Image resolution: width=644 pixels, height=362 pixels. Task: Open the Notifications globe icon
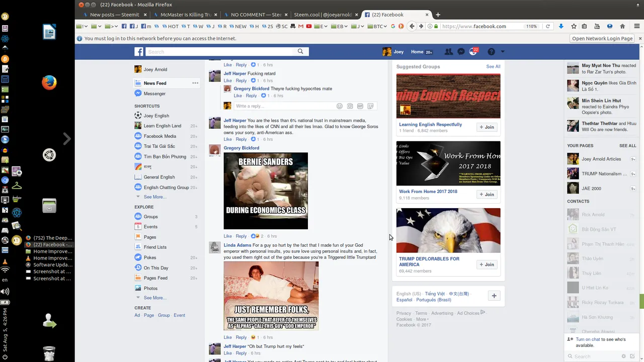click(x=473, y=51)
